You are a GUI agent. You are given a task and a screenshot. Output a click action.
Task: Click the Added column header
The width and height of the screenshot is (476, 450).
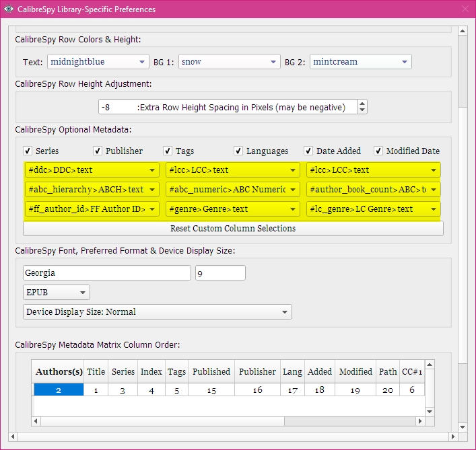click(x=320, y=371)
